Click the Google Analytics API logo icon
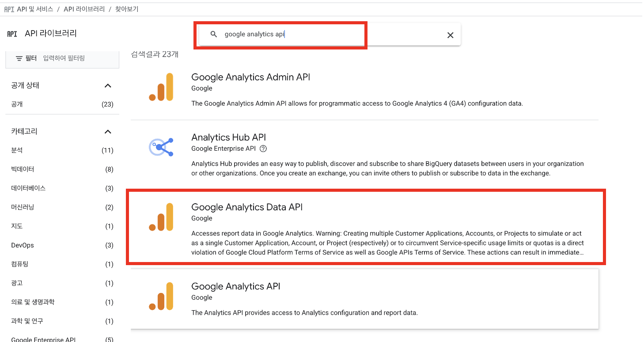 tap(161, 296)
